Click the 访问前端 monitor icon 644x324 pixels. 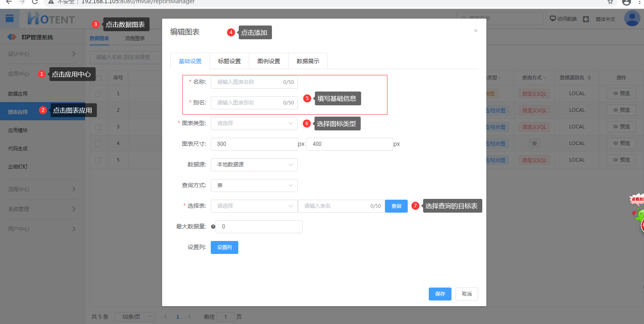(552, 19)
